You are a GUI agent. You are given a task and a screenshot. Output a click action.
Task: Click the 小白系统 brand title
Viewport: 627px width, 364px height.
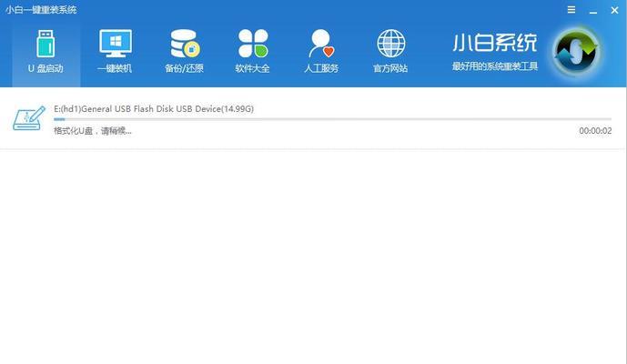pos(495,43)
